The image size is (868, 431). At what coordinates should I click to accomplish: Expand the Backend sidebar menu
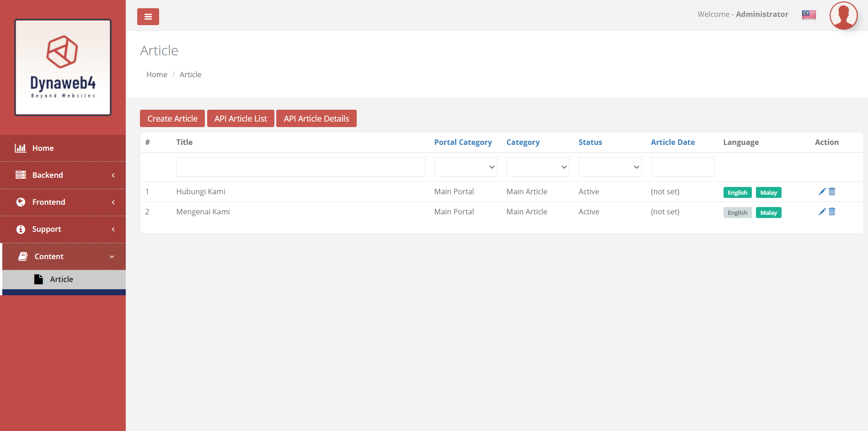coord(63,175)
